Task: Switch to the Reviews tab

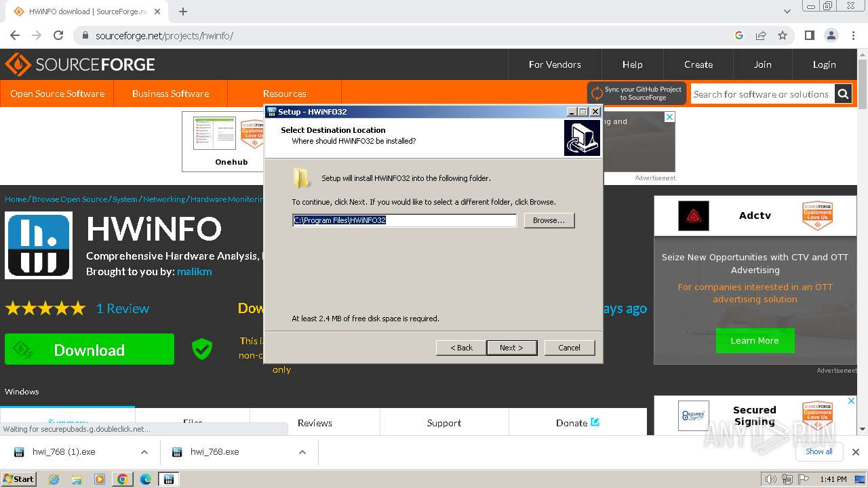Action: (315, 422)
